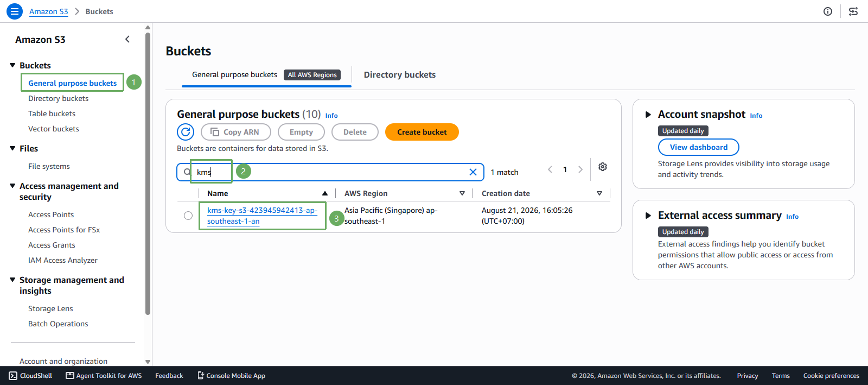Open Table buckets in sidebar
Screen dimensions: 868x385
52,113
